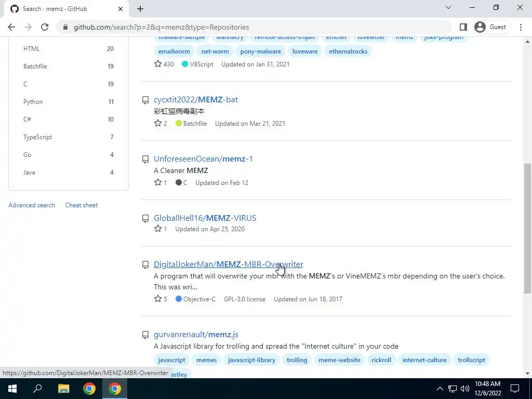Select the loveware topic tag
This screenshot has width=532, height=399.
(x=305, y=51)
